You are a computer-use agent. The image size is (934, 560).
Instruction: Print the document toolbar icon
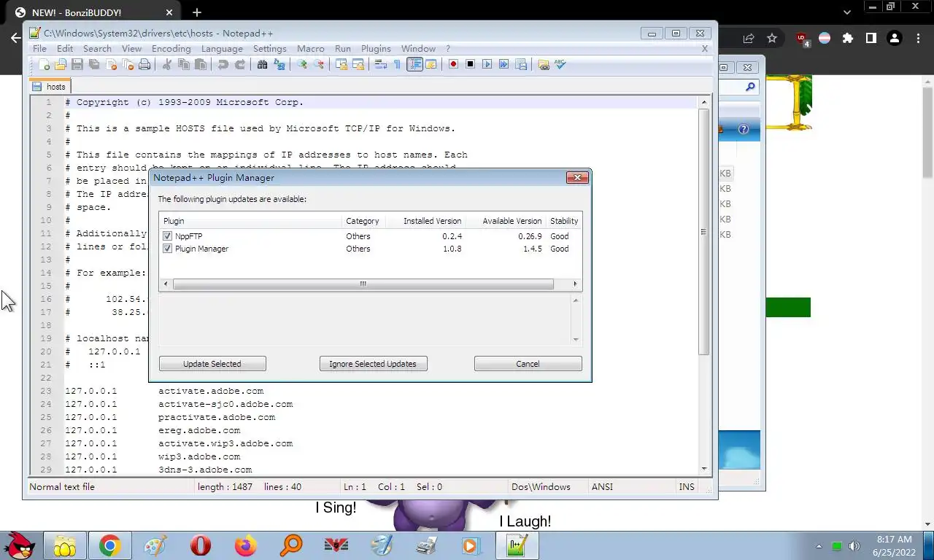[x=144, y=65]
